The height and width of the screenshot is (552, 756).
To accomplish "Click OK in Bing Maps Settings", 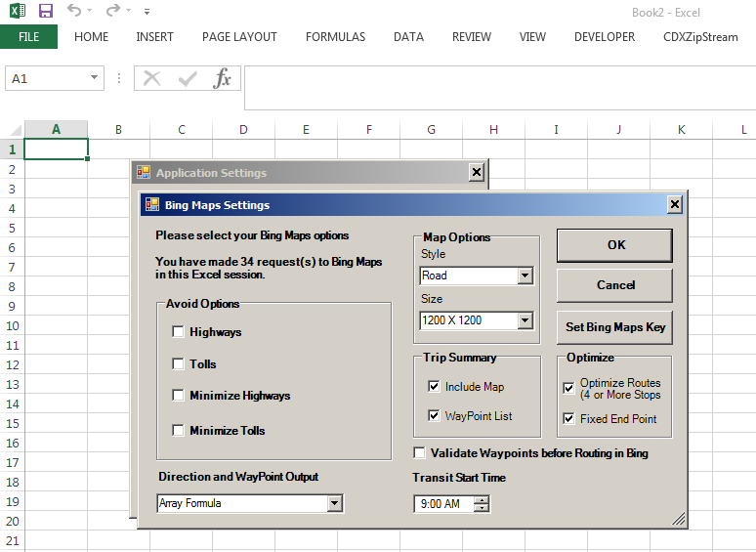I will pyautogui.click(x=614, y=245).
